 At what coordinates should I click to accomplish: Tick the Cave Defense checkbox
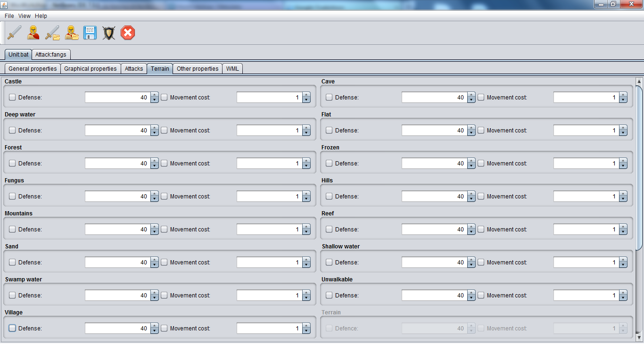329,98
